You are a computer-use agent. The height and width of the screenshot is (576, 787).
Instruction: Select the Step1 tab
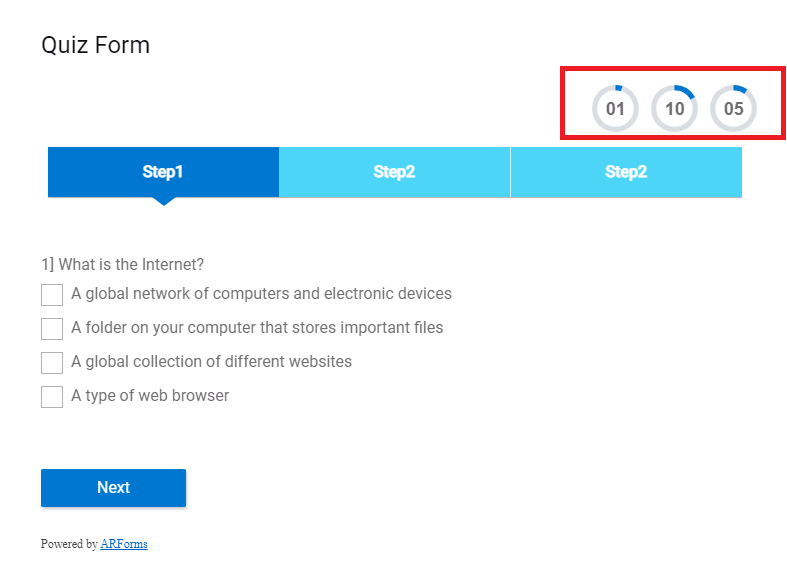click(163, 172)
